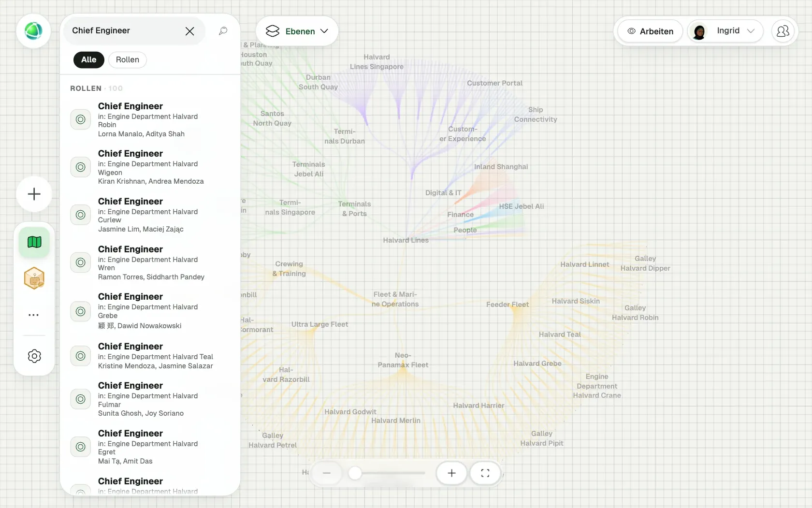Click the fit-to-screen button
812x508 pixels.
[485, 473]
